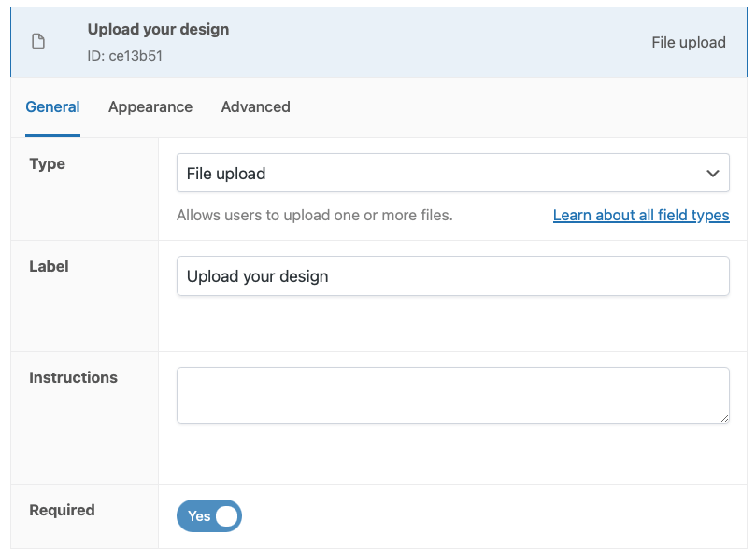Image resolution: width=756 pixels, height=549 pixels.
Task: Click the chevron arrow on the Type select
Action: 712,174
